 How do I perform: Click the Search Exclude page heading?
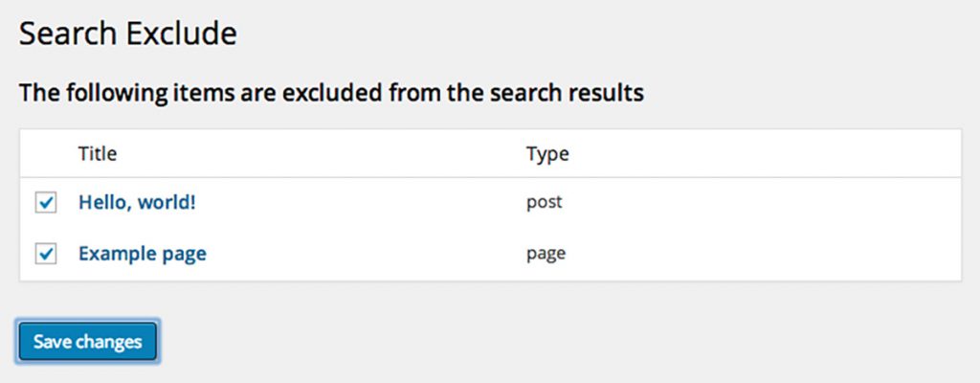tap(127, 34)
